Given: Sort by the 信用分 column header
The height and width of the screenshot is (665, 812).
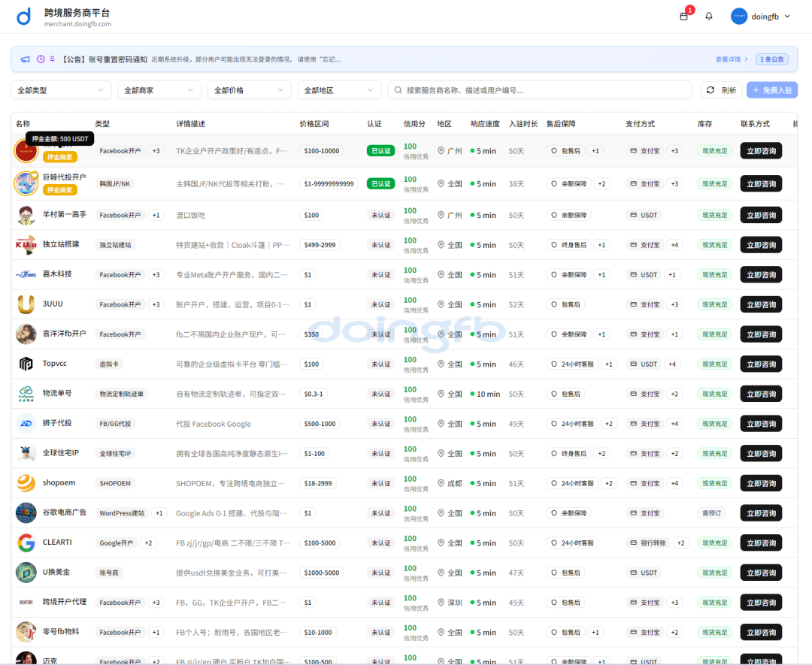Looking at the screenshot, I should [414, 124].
